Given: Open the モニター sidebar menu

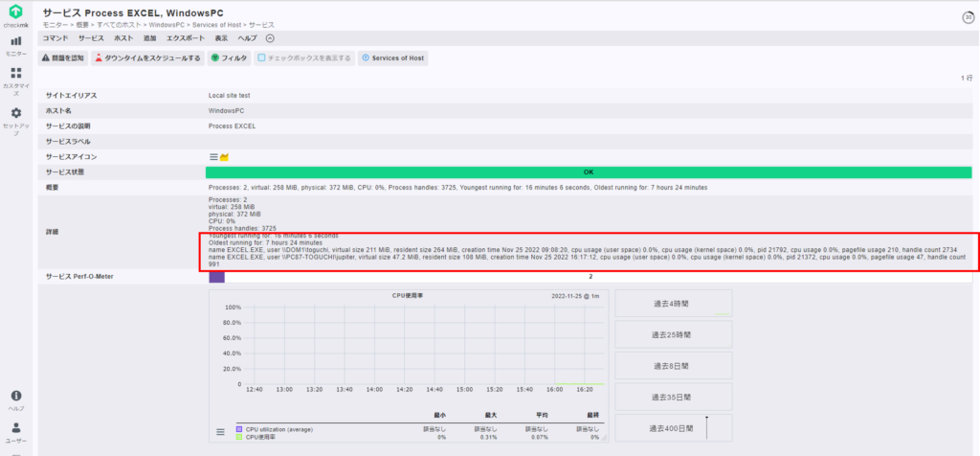Looking at the screenshot, I should click(16, 46).
